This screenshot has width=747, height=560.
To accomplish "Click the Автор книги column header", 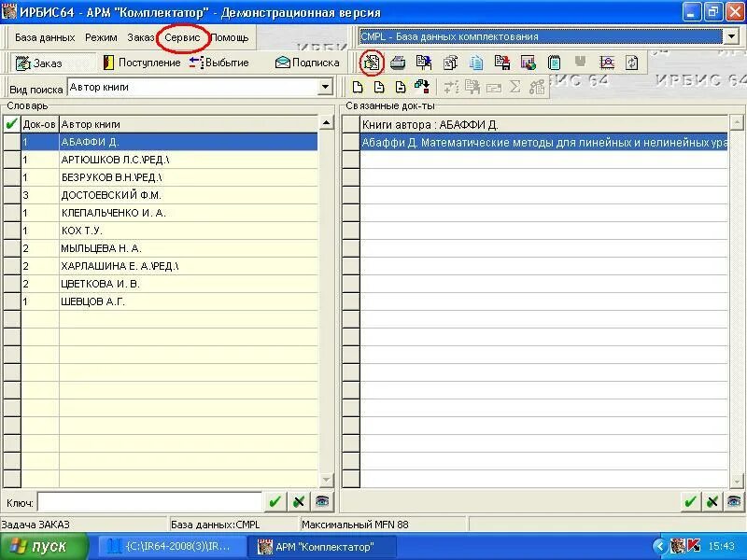I will [x=189, y=124].
